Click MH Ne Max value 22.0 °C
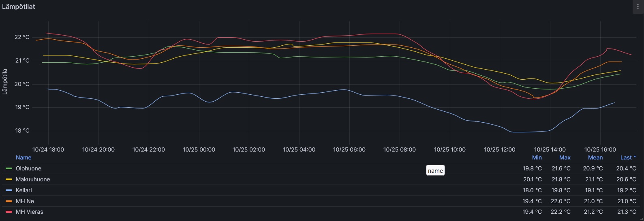 click(x=561, y=201)
